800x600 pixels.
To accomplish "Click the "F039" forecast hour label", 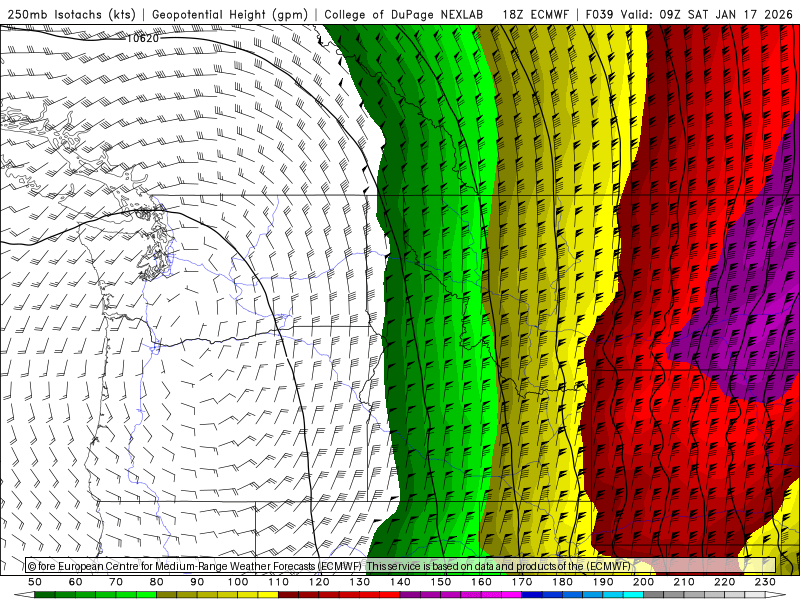I will [599, 15].
